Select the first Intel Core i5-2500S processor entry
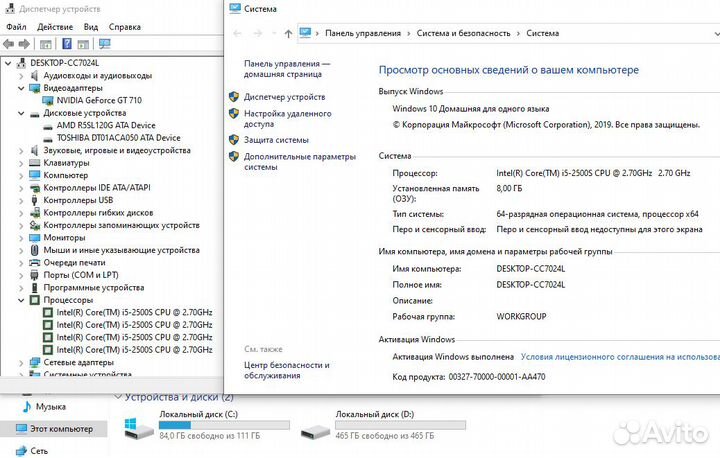 coord(134,312)
